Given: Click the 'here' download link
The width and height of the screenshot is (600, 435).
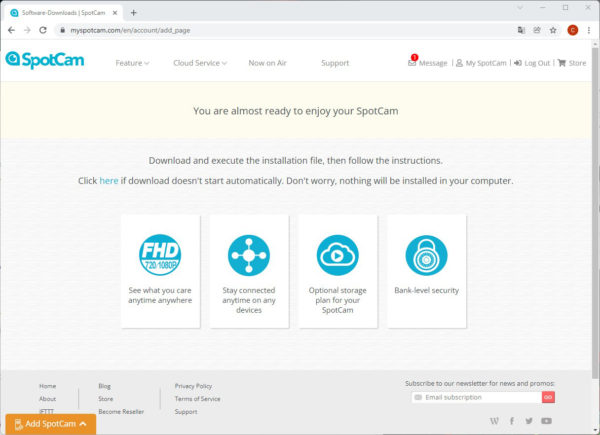Looking at the screenshot, I should (x=109, y=181).
